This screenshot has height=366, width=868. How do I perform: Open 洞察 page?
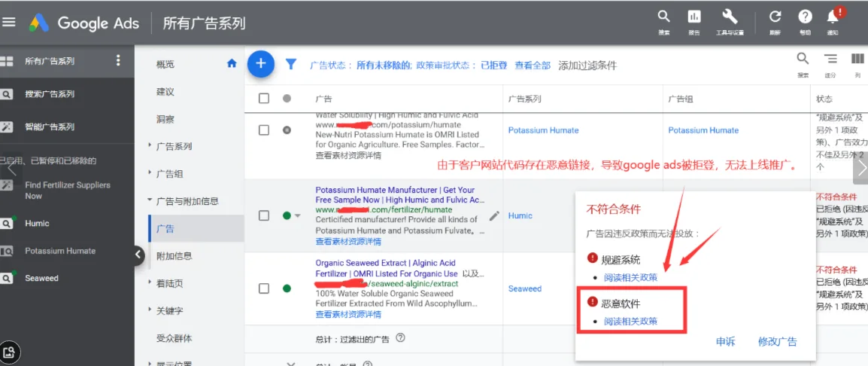click(165, 119)
